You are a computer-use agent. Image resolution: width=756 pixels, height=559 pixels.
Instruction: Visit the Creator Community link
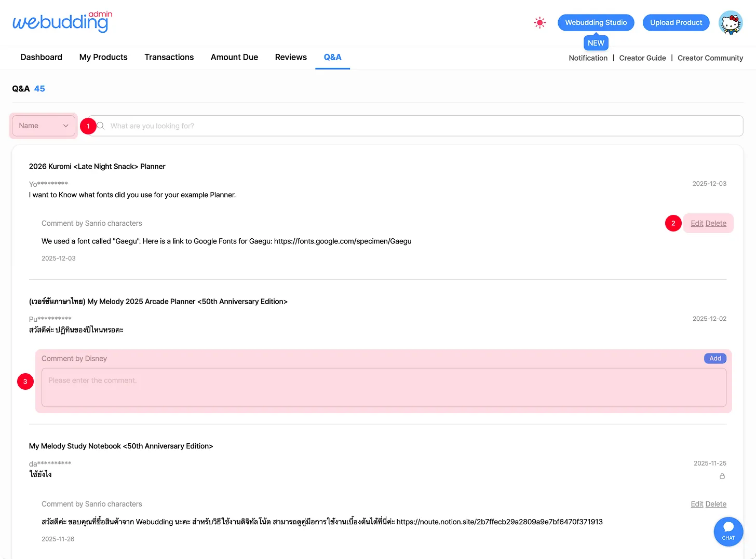(710, 58)
